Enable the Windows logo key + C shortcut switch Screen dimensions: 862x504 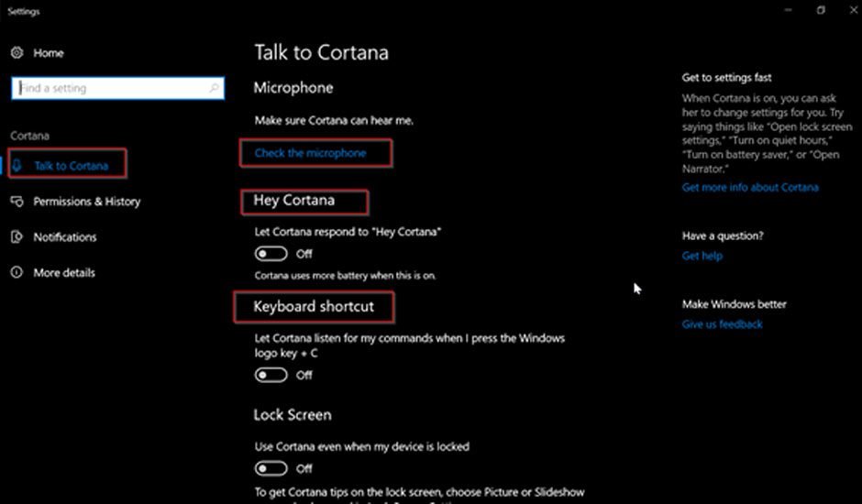271,375
